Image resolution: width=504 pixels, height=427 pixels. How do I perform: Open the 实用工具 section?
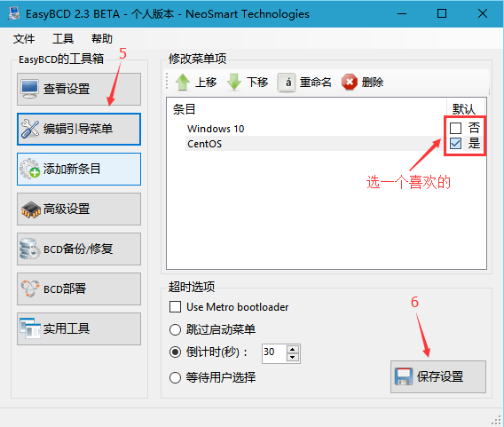(x=79, y=328)
